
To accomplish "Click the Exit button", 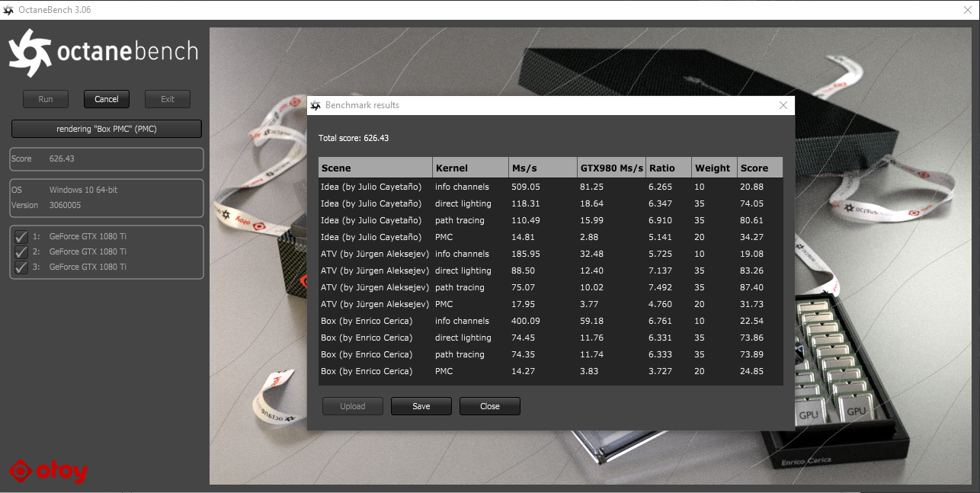I will pyautogui.click(x=168, y=99).
